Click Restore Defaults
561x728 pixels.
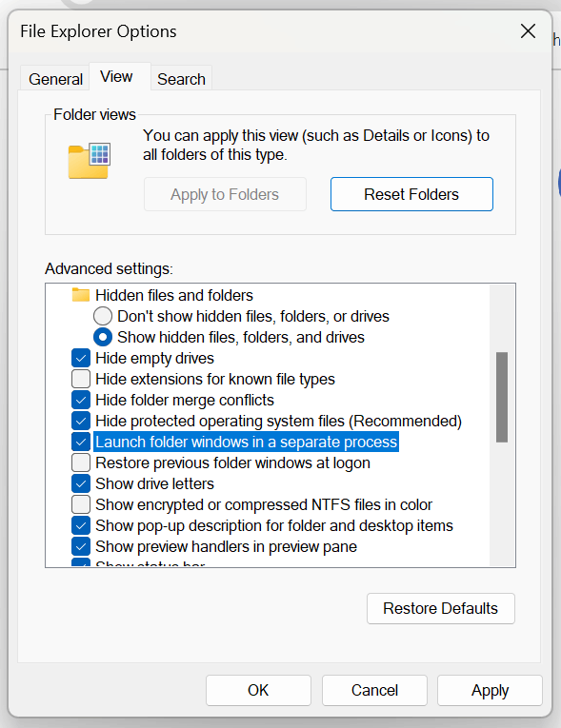point(441,608)
